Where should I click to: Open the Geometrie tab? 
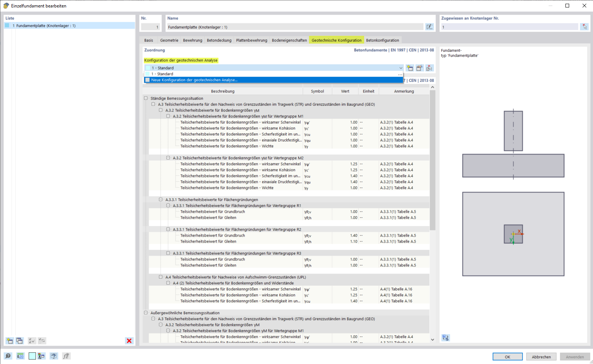[169, 40]
